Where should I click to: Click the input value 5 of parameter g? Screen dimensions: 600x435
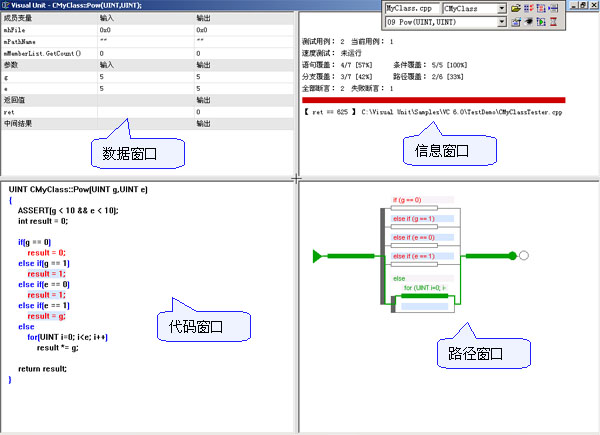tap(101, 77)
